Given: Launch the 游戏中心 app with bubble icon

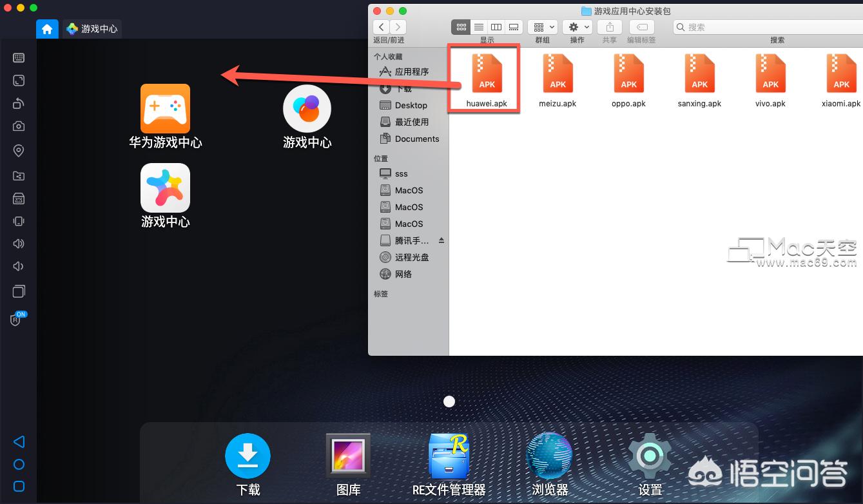Looking at the screenshot, I should point(307,116).
